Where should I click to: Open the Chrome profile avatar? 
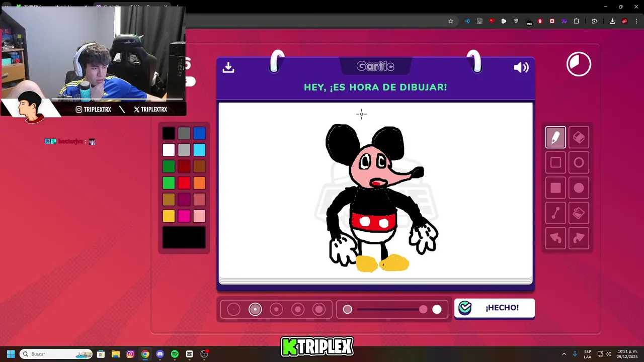[x=624, y=21]
